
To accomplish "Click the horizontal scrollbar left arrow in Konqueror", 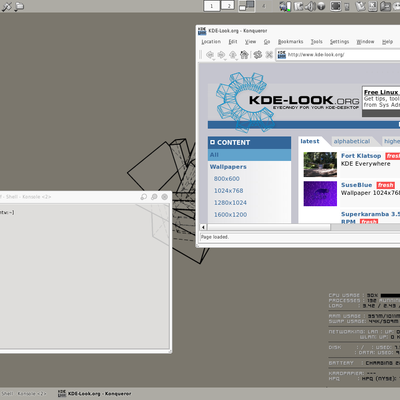I will coord(203,227).
